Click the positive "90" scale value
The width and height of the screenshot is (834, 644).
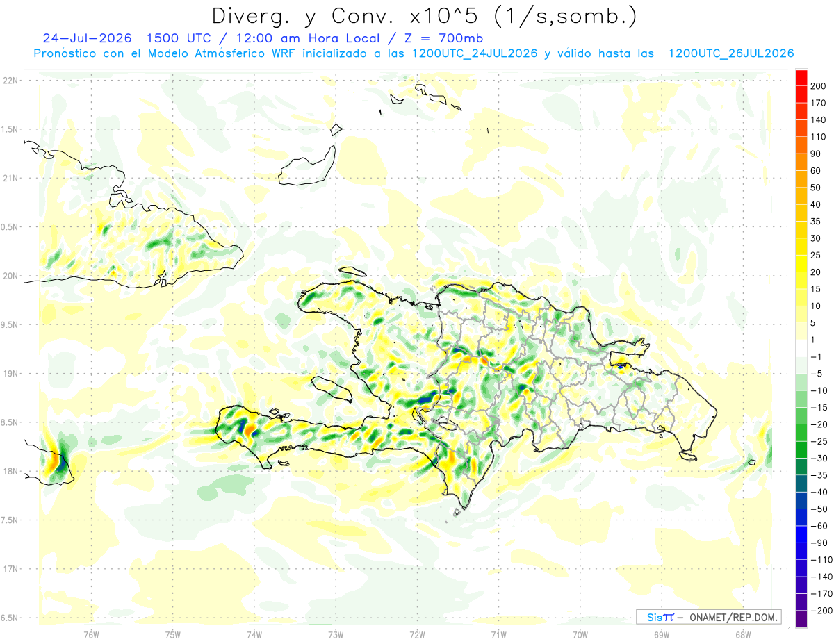point(816,154)
